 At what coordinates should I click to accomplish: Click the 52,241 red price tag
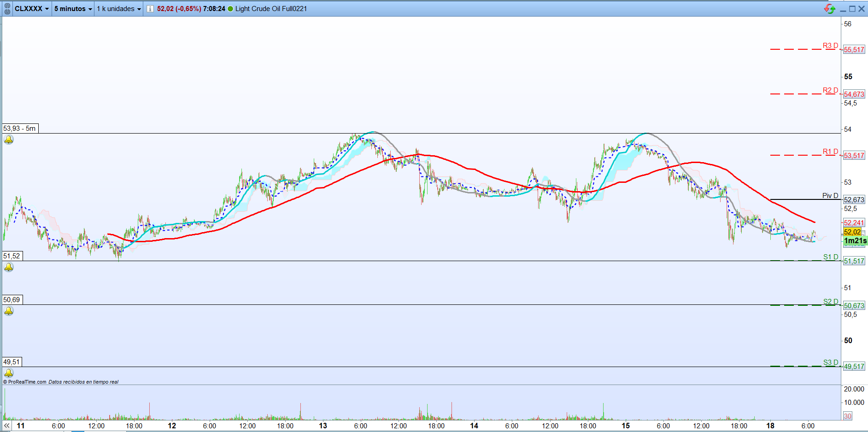[854, 223]
